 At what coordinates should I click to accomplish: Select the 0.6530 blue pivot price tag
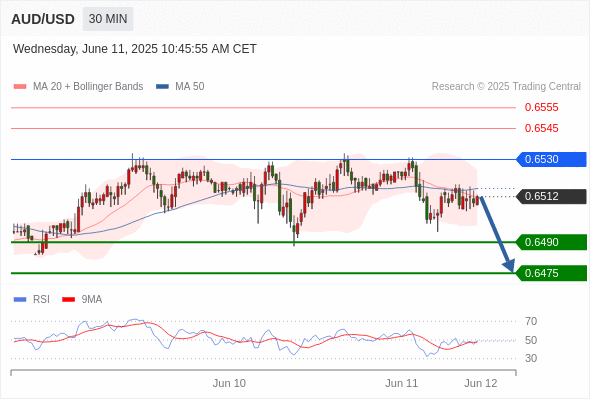pyautogui.click(x=551, y=159)
